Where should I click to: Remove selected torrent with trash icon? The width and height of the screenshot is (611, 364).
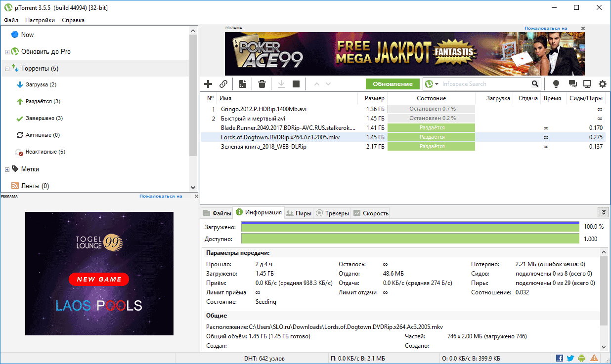click(x=262, y=84)
